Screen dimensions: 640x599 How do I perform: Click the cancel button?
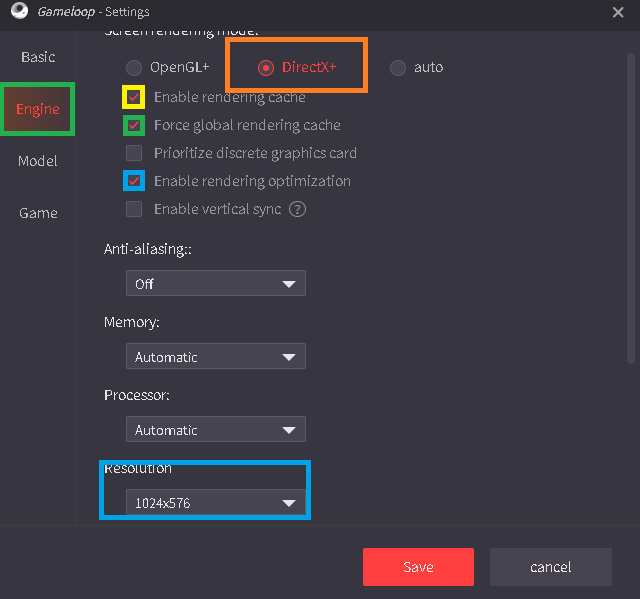pos(551,567)
